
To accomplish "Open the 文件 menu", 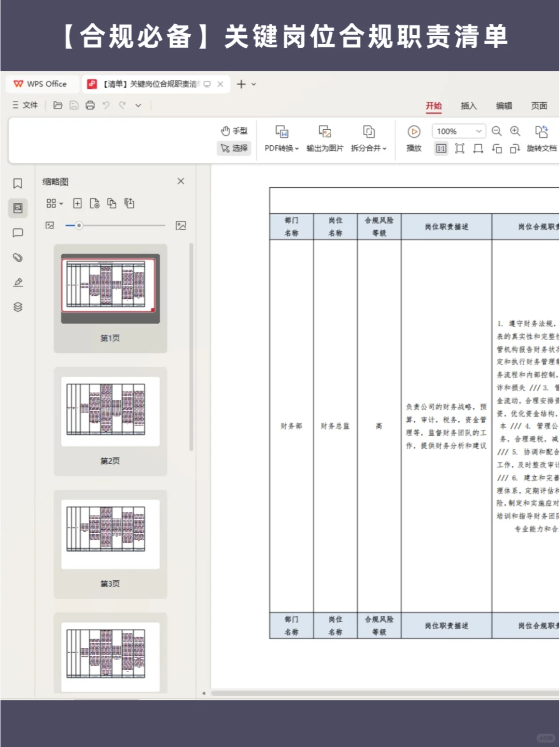I will [25, 105].
